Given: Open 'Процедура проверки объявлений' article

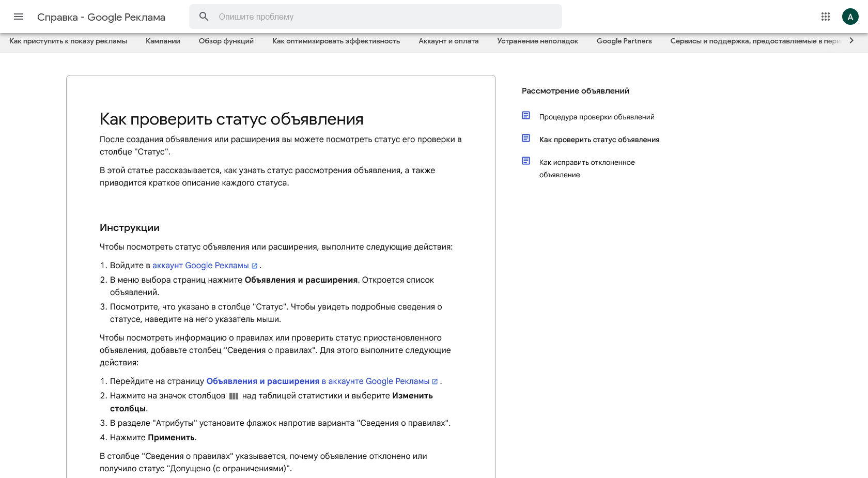Looking at the screenshot, I should 597,117.
